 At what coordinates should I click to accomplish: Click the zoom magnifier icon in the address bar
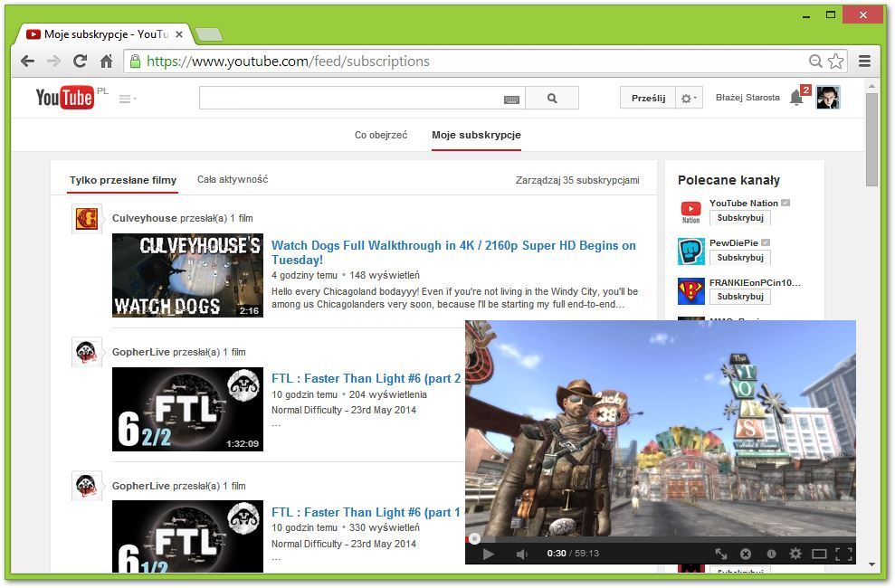click(x=815, y=61)
